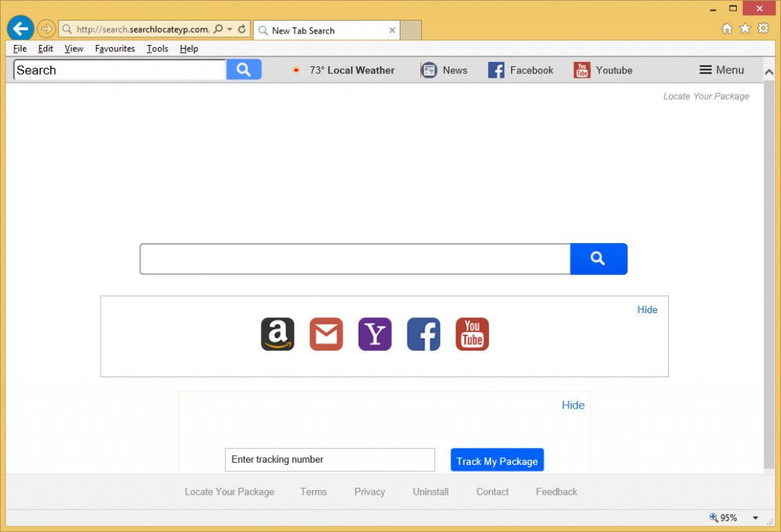781x532 pixels.
Task: Open the Facebook shortcut tile
Action: click(x=423, y=334)
